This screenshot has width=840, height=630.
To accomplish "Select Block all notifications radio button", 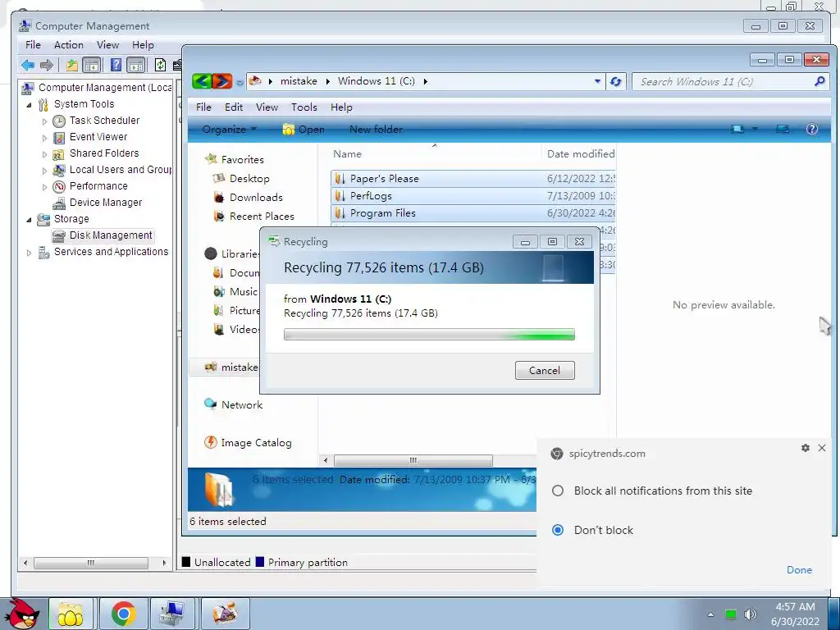I will click(558, 491).
